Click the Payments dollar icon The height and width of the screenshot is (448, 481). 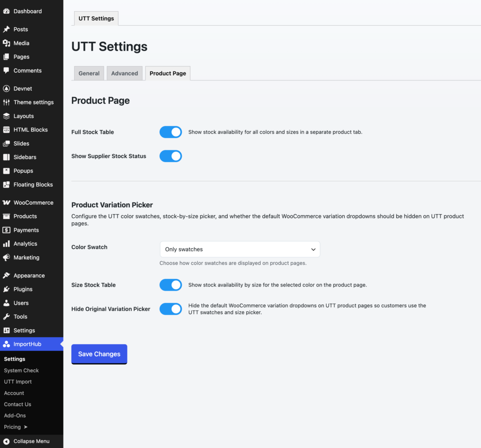(x=7, y=230)
